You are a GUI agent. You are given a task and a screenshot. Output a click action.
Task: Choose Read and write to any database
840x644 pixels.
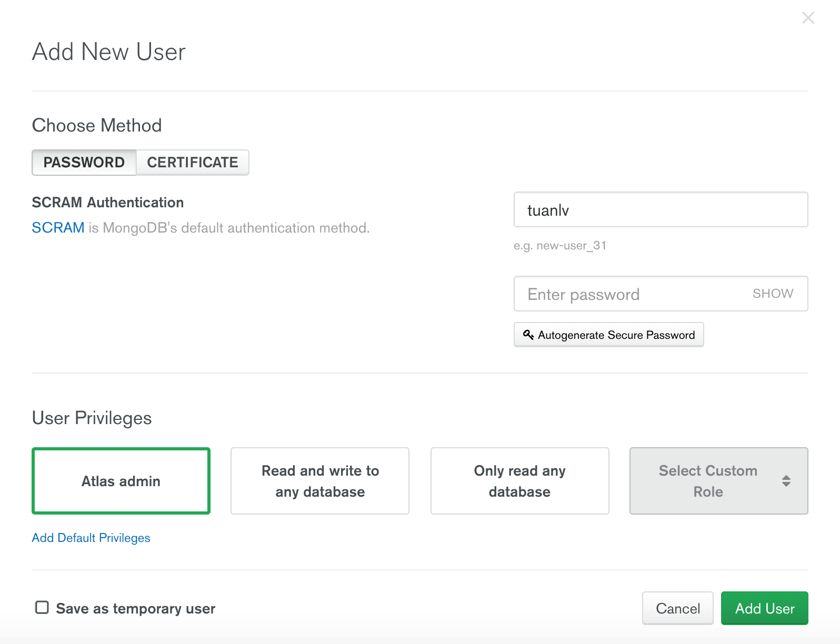(x=320, y=481)
